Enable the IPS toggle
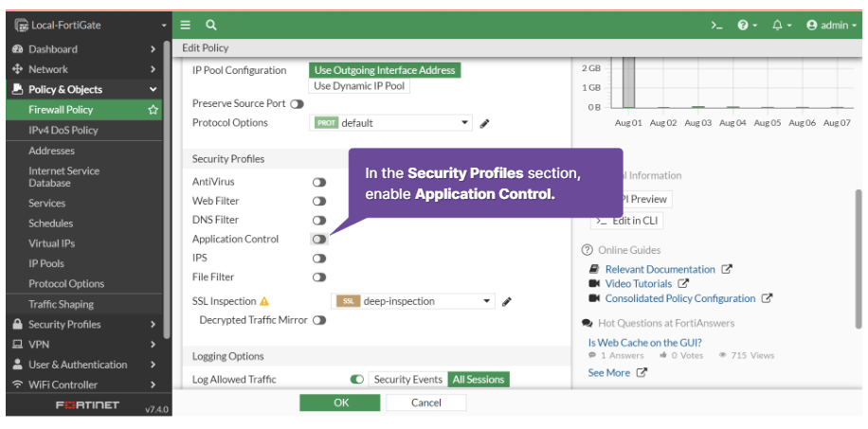The image size is (868, 429). click(x=319, y=259)
